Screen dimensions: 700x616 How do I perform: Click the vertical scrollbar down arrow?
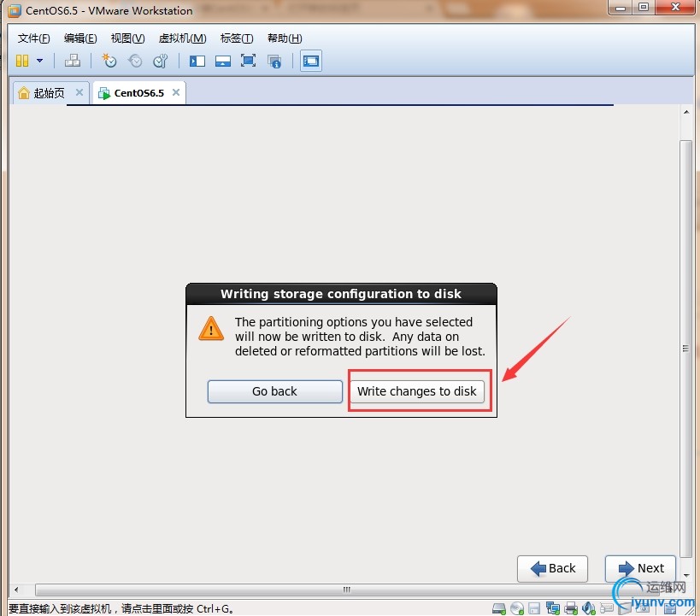click(686, 575)
